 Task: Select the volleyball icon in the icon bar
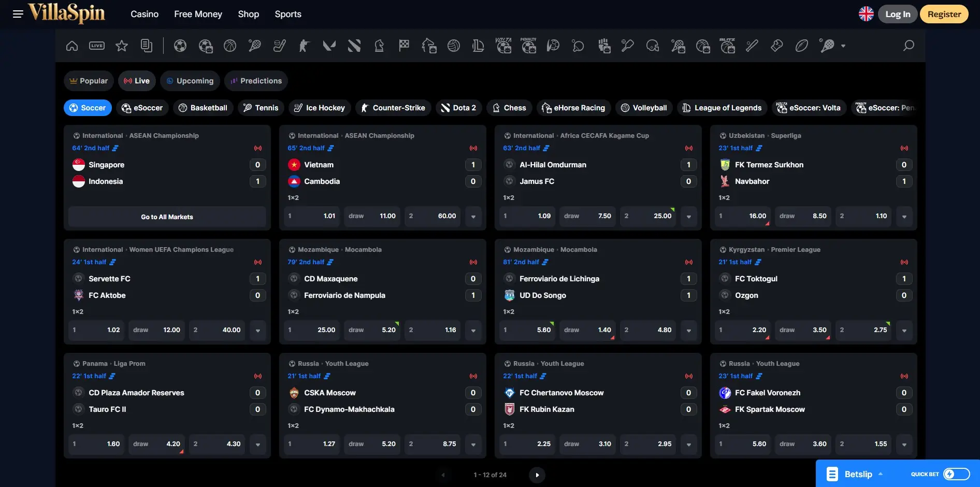click(x=454, y=46)
